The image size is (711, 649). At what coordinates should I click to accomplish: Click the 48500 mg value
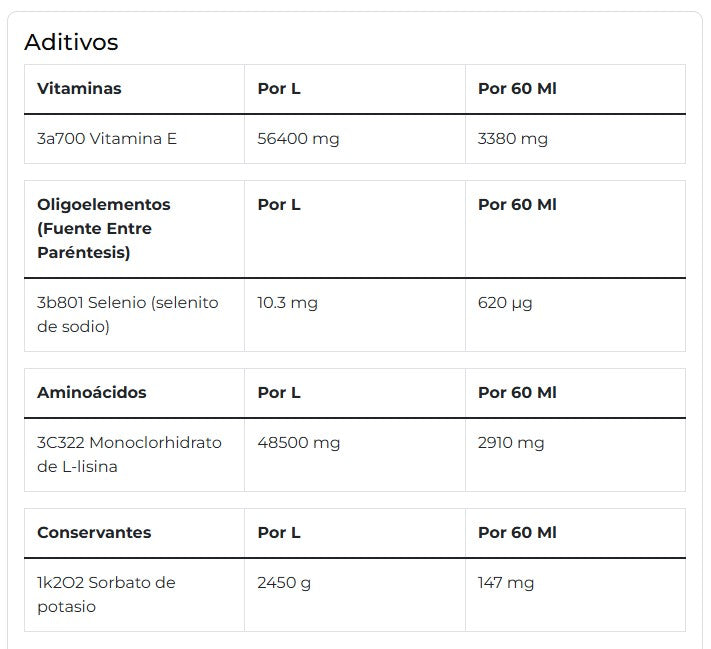tap(298, 442)
